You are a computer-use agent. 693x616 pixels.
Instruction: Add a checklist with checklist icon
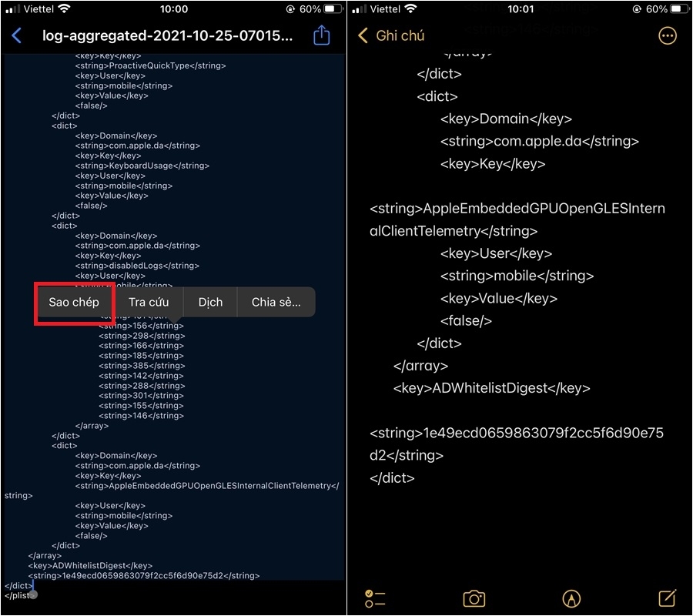point(375,599)
